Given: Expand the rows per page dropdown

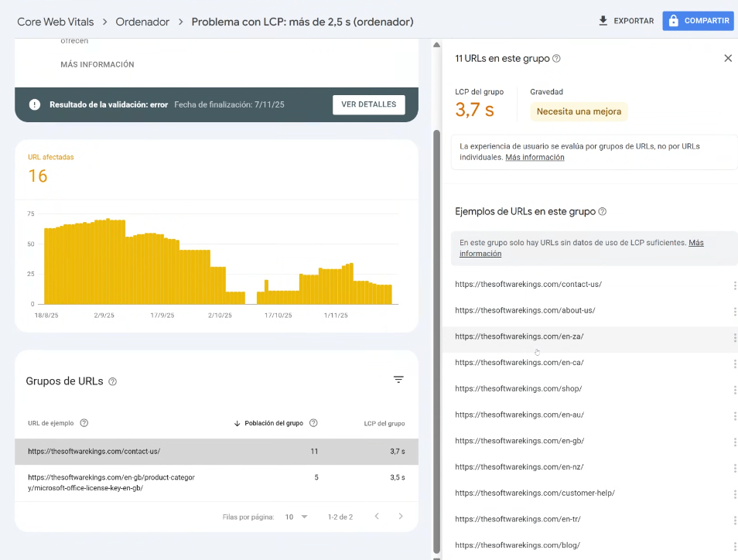Looking at the screenshot, I should 296,517.
